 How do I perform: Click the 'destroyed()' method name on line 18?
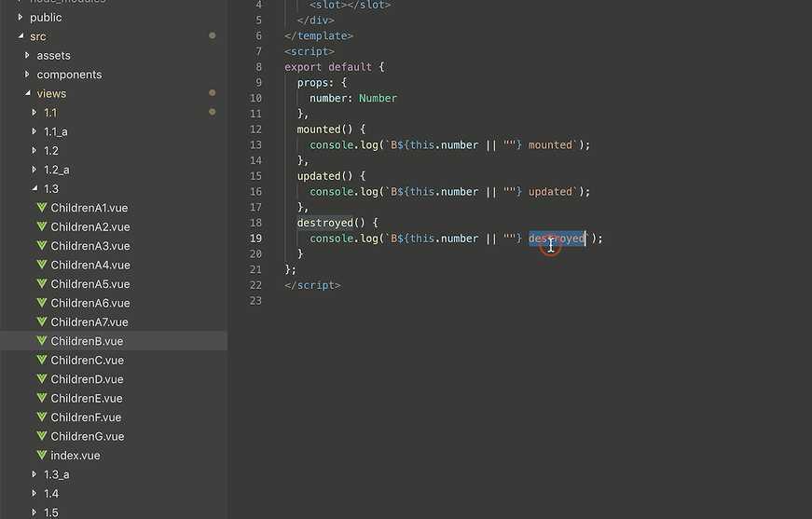tap(331, 223)
